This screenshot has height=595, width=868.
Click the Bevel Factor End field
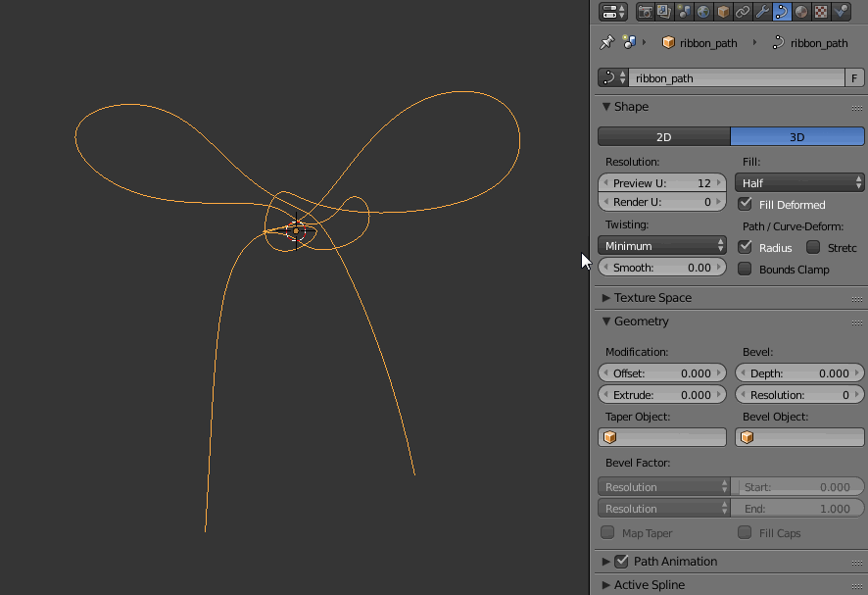[797, 508]
